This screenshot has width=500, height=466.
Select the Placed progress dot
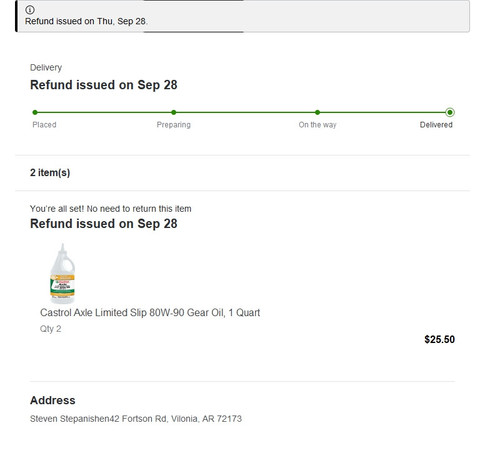pos(35,112)
